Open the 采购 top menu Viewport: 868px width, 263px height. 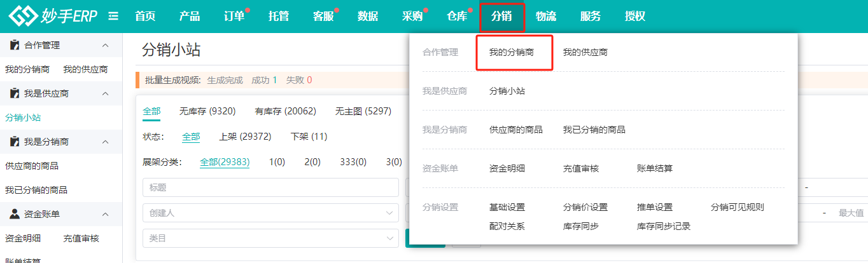pos(412,17)
